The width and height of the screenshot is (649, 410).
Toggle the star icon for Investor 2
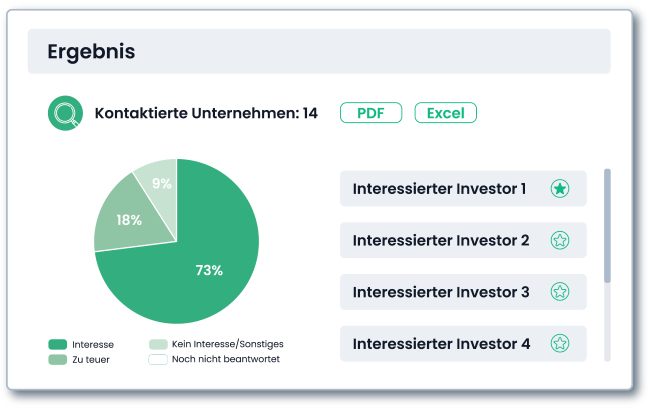[560, 240]
